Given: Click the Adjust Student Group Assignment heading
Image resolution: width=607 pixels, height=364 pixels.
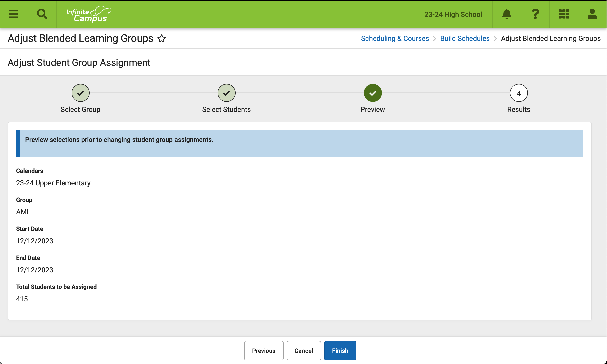Looking at the screenshot, I should click(x=79, y=63).
